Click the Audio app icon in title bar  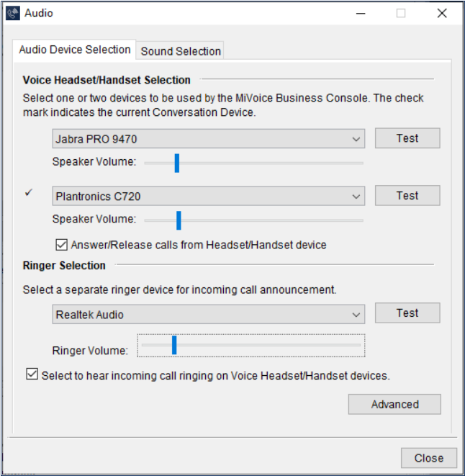click(x=13, y=13)
